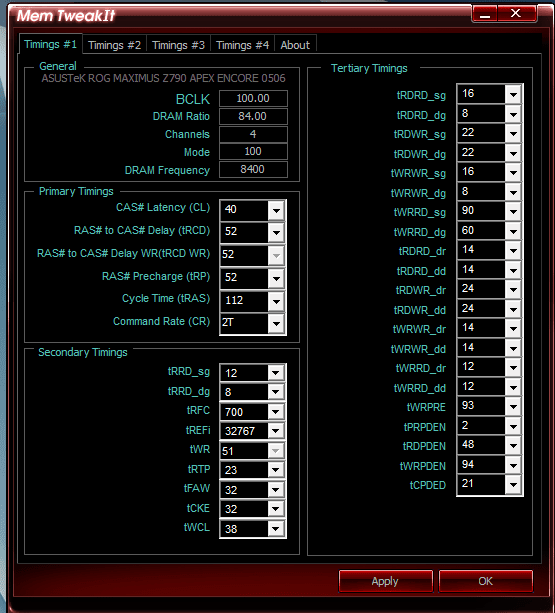This screenshot has height=613, width=555.
Task: Open the tRFC dropdown
Action: (x=276, y=412)
